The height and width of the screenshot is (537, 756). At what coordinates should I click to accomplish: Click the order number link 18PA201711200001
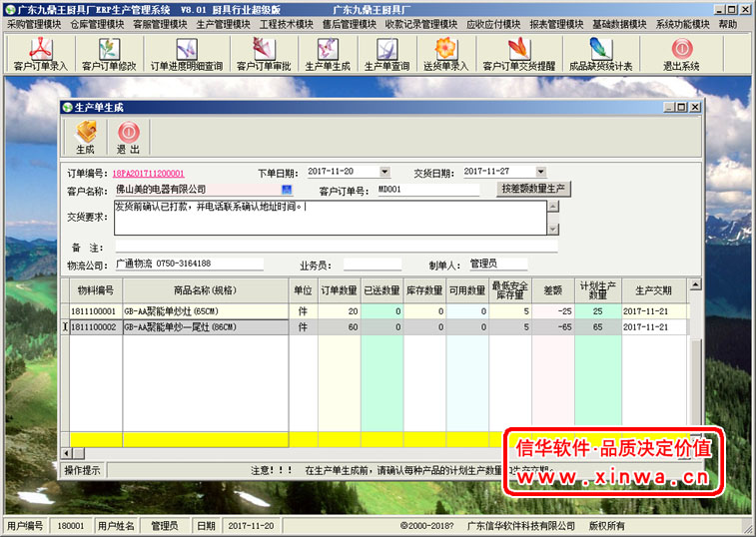coord(148,173)
